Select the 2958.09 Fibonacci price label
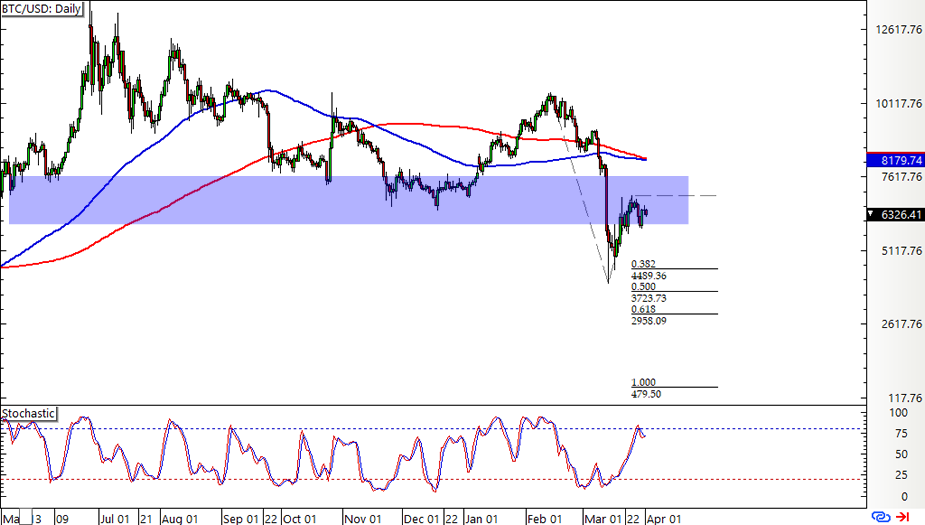Viewport: 925px width, 525px height. click(x=648, y=321)
